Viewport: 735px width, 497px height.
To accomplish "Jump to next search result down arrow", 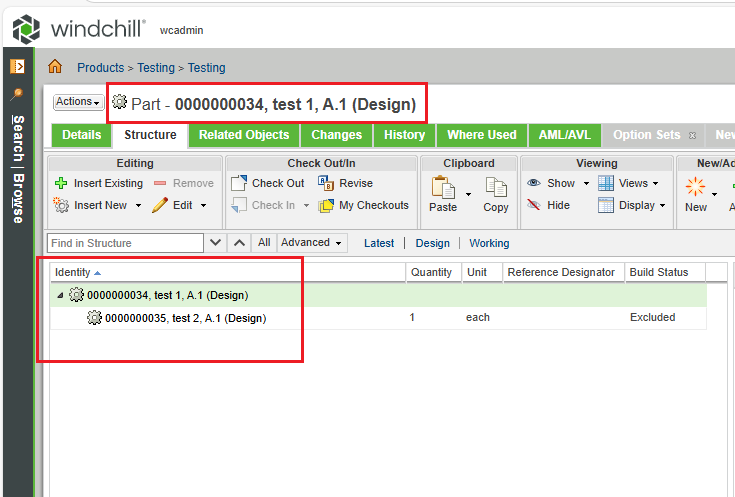I will (215, 243).
